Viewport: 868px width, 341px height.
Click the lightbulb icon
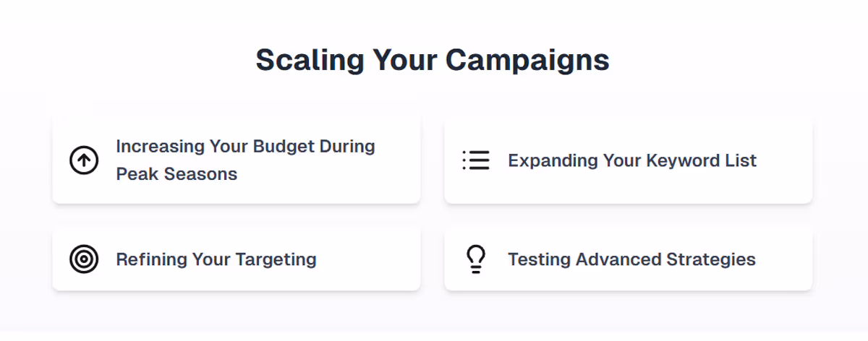[476, 259]
